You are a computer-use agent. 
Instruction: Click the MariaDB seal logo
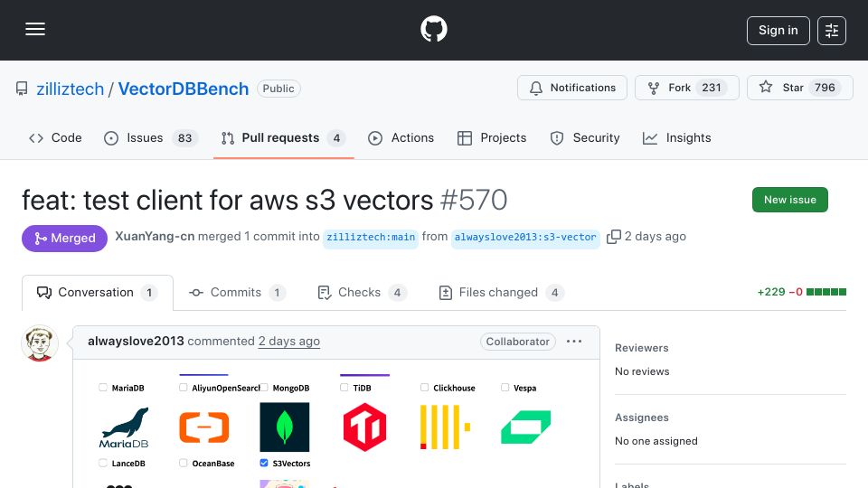coord(124,427)
